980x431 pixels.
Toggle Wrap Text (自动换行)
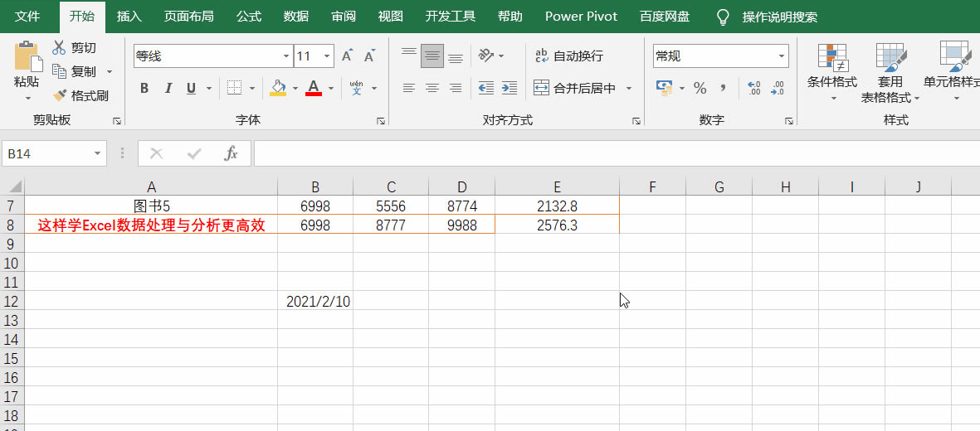pyautogui.click(x=569, y=56)
